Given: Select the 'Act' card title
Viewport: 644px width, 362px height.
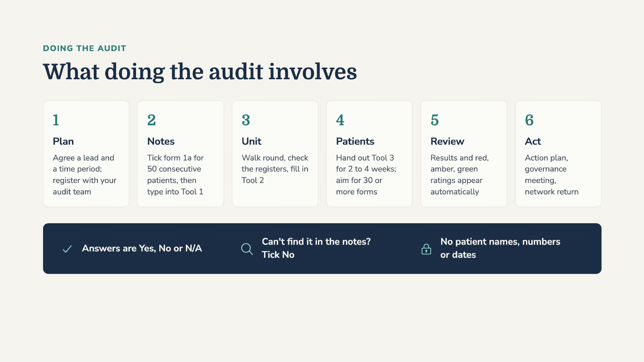Looking at the screenshot, I should 533,142.
